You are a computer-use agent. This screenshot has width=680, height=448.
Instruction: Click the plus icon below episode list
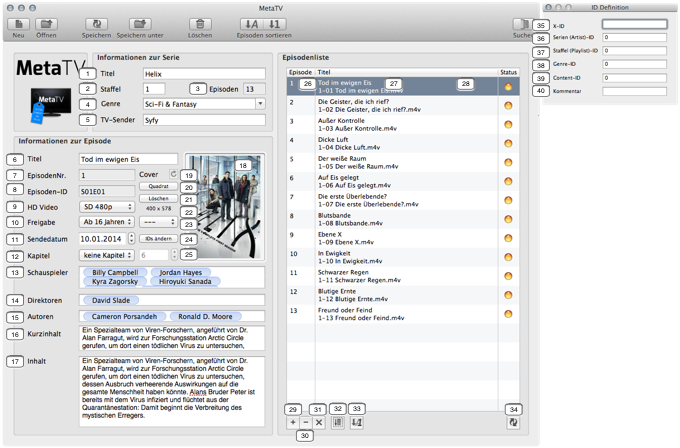click(x=292, y=423)
